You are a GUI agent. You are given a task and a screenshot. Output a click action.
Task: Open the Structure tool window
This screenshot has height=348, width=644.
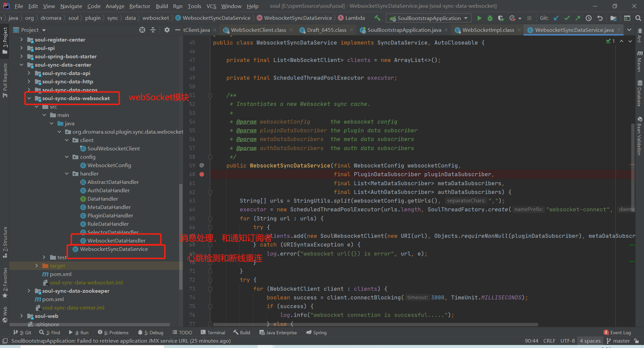[5, 242]
